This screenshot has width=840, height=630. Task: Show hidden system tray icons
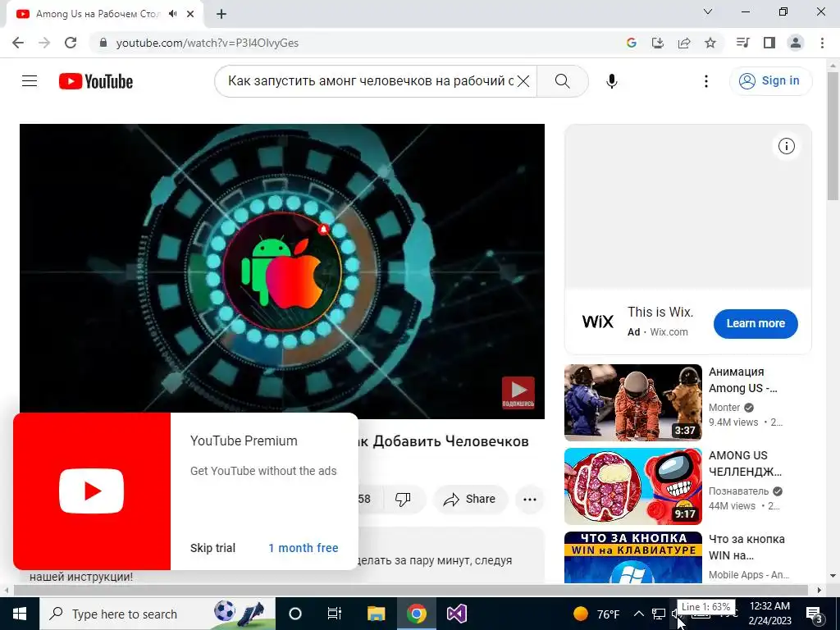[x=638, y=614]
